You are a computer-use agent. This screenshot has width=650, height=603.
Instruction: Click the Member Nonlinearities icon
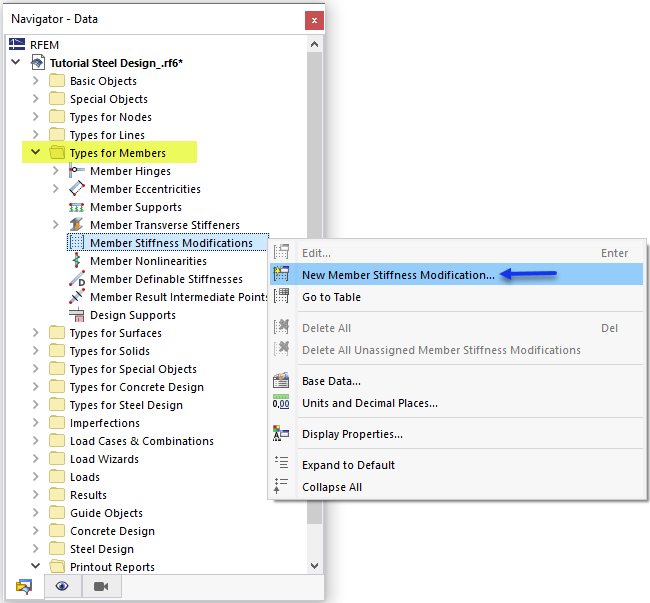[x=77, y=261]
